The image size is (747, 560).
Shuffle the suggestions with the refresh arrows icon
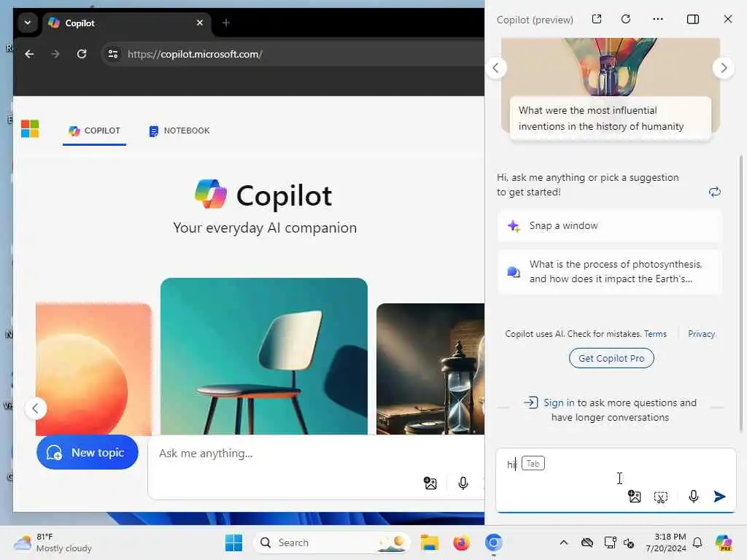tap(715, 192)
